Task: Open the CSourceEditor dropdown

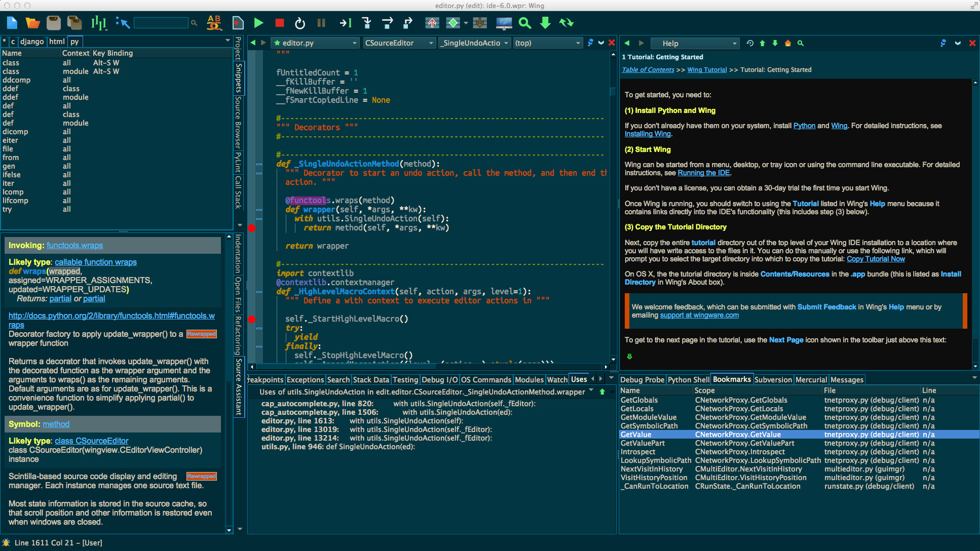Action: [x=399, y=43]
